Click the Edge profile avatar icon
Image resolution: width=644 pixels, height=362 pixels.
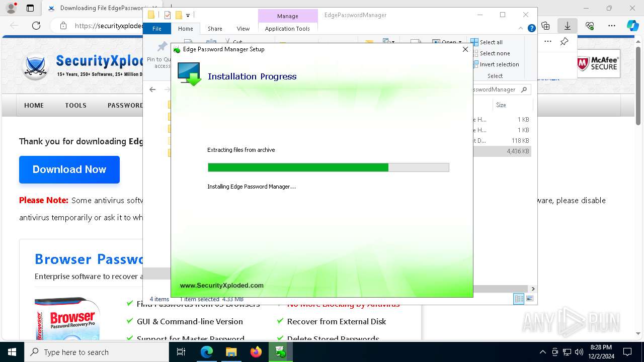click(11, 8)
